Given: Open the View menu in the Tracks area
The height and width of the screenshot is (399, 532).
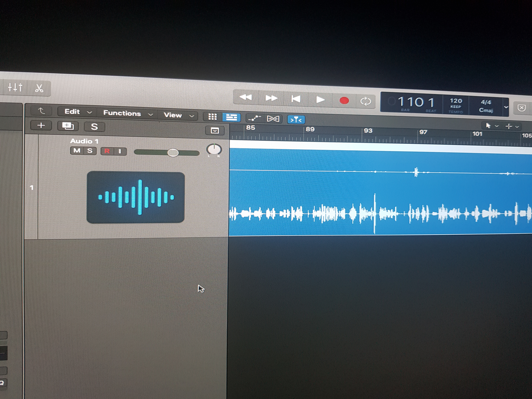Looking at the screenshot, I should click(x=179, y=115).
